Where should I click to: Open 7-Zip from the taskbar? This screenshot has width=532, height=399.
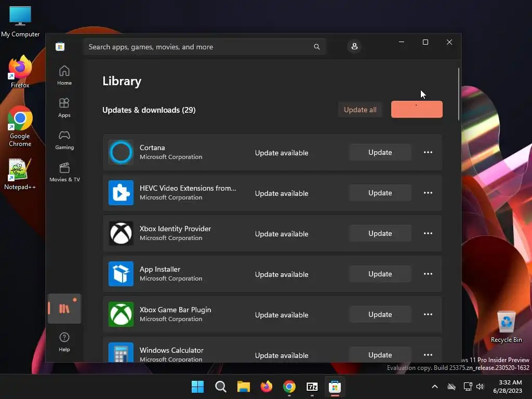click(312, 387)
